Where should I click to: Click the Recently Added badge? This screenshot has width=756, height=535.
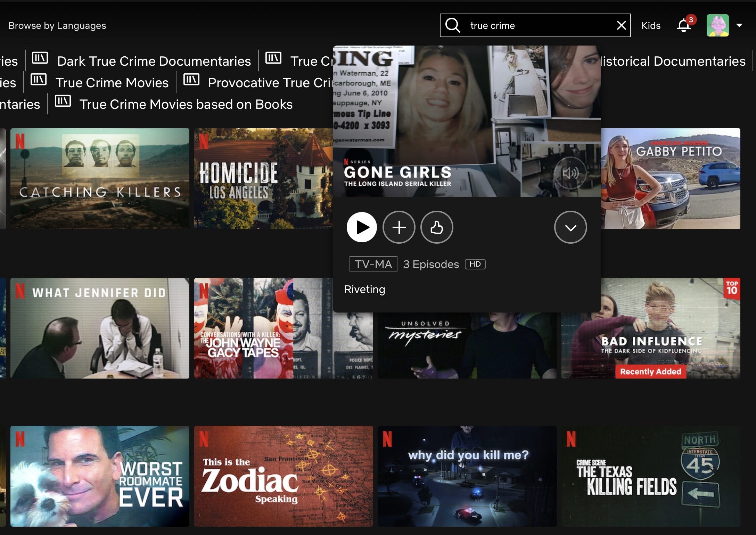coord(651,372)
